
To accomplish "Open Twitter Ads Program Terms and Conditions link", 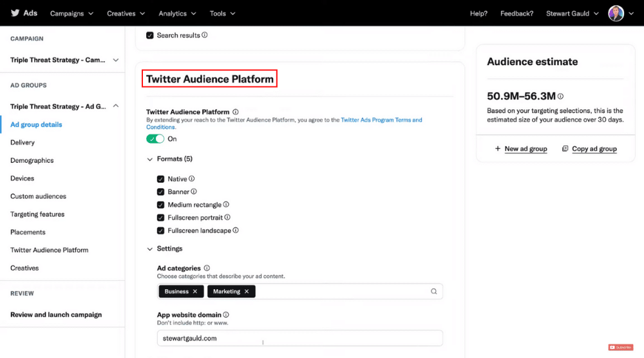I will click(x=381, y=120).
